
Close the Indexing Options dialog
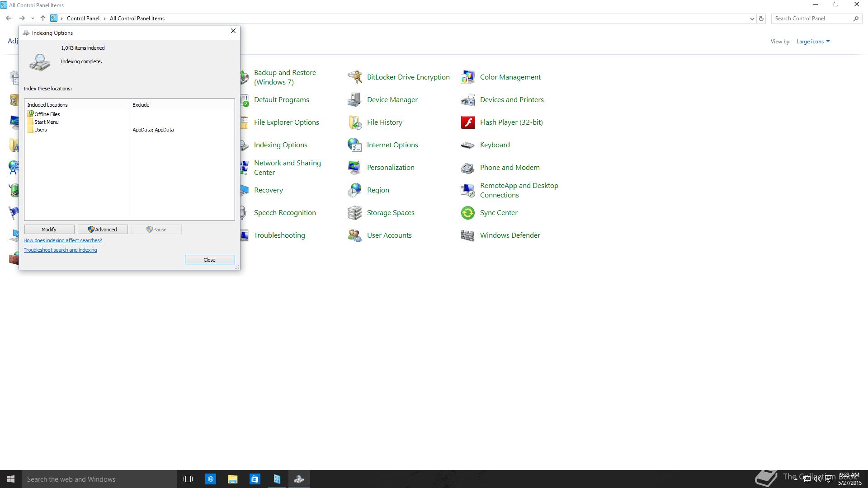(x=233, y=31)
